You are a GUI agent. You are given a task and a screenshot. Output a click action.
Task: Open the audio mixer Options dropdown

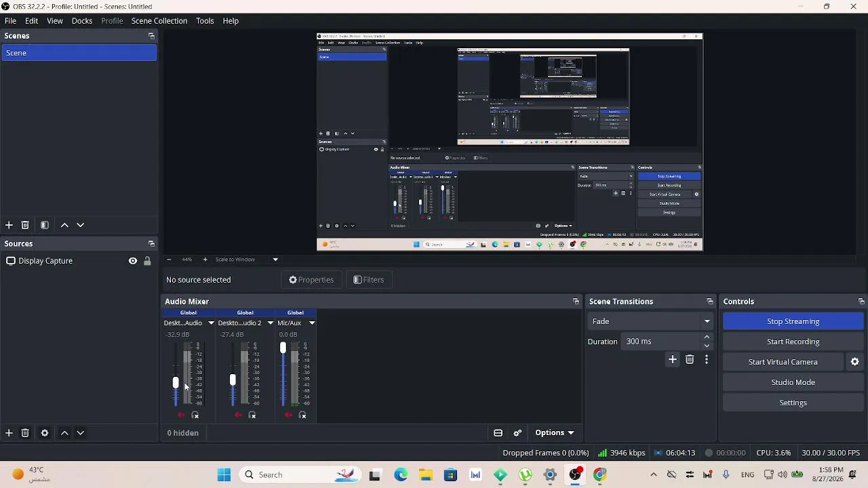pyautogui.click(x=554, y=433)
